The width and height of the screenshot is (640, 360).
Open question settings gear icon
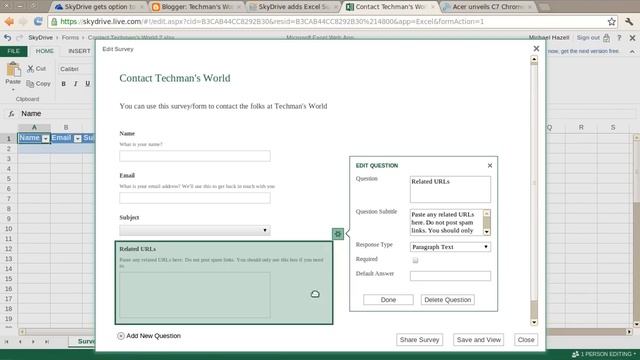point(338,234)
